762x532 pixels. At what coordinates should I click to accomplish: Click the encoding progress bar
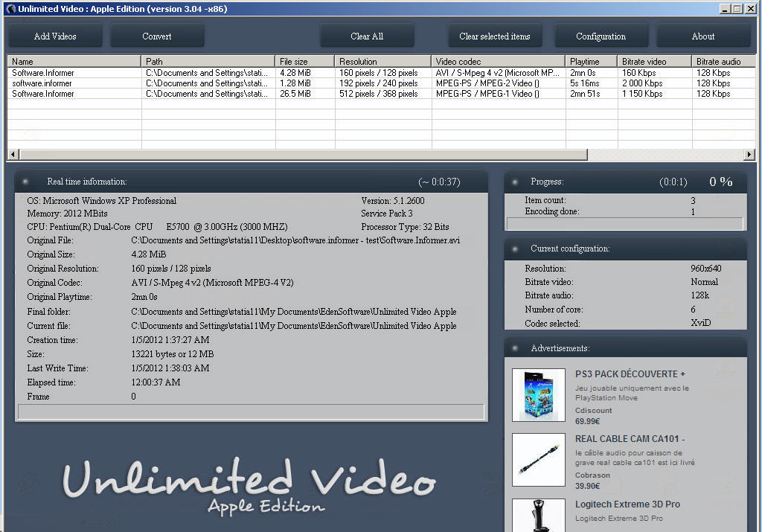(x=624, y=223)
